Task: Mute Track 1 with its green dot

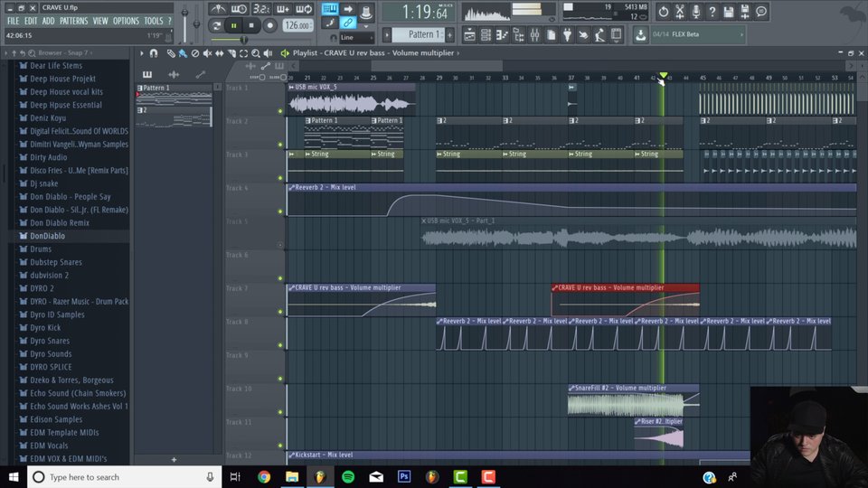Action: tap(280, 111)
